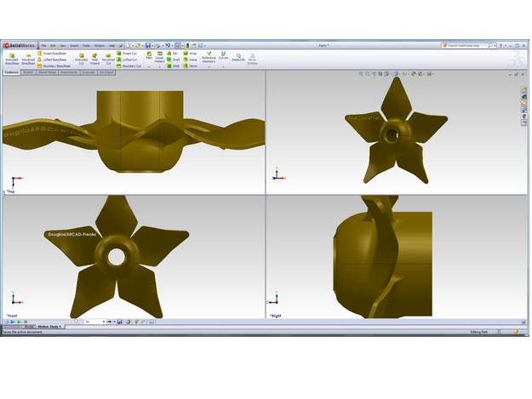This screenshot has width=532, height=399.
Task: Choose the Lofted Cut feature
Action: click(127, 60)
